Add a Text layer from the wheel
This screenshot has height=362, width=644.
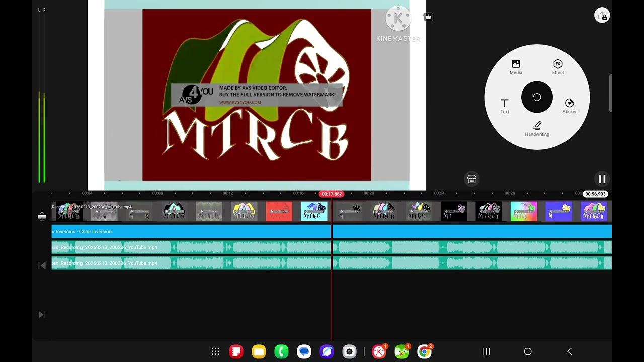pyautogui.click(x=505, y=106)
